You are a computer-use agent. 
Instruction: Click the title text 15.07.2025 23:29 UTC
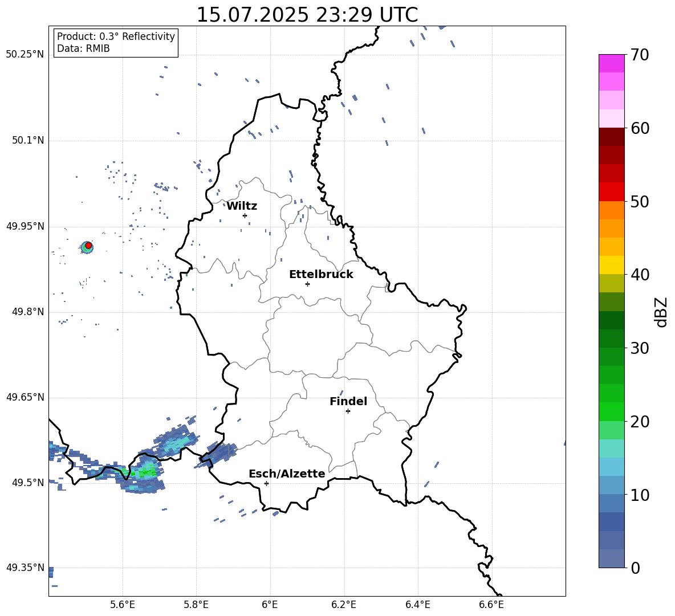pos(307,15)
